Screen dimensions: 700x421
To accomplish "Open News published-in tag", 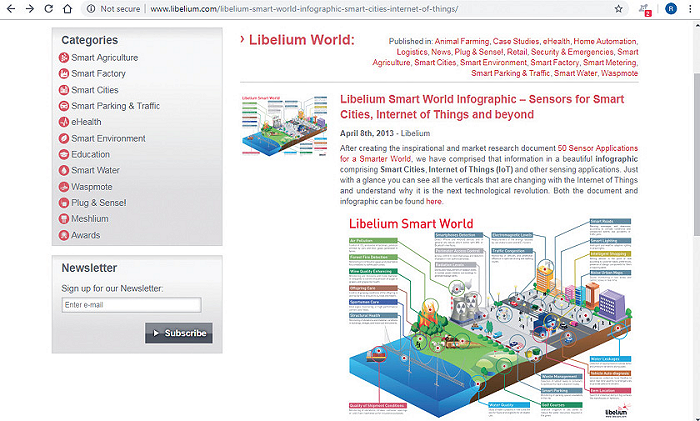I will 441,52.
